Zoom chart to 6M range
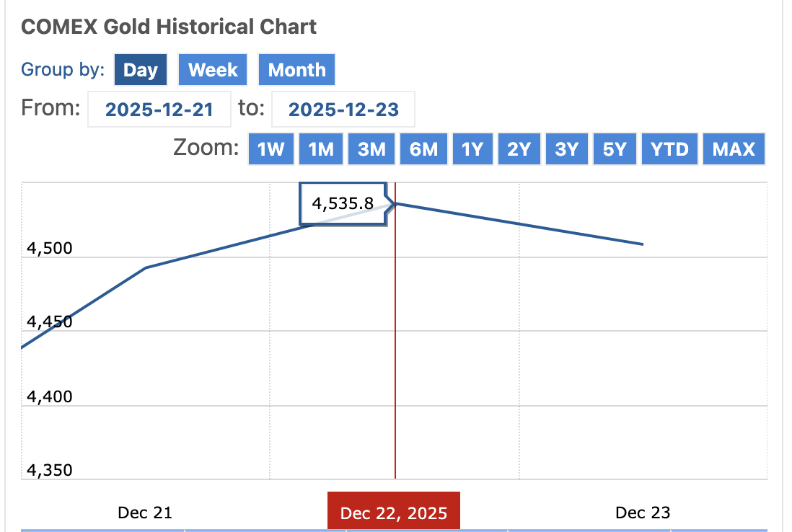792x532 pixels. 423,149
